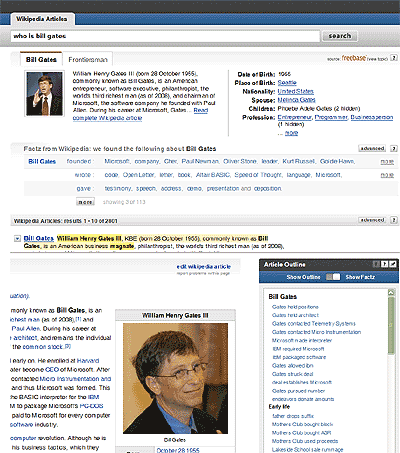Click the Article Outline scrollbar up arrow
Screen dimensions: 400x453
[x=391, y=292]
